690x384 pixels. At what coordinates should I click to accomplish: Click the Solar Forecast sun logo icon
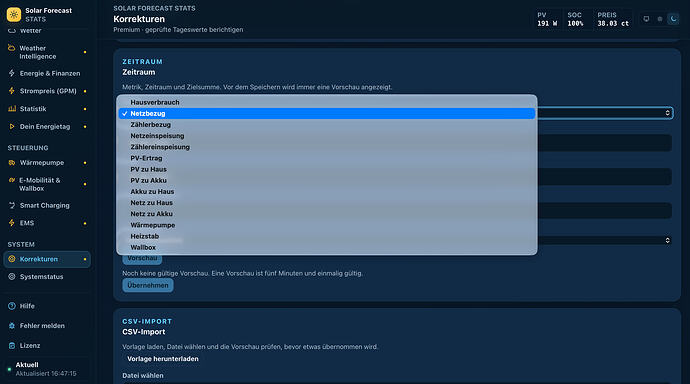coord(14,15)
